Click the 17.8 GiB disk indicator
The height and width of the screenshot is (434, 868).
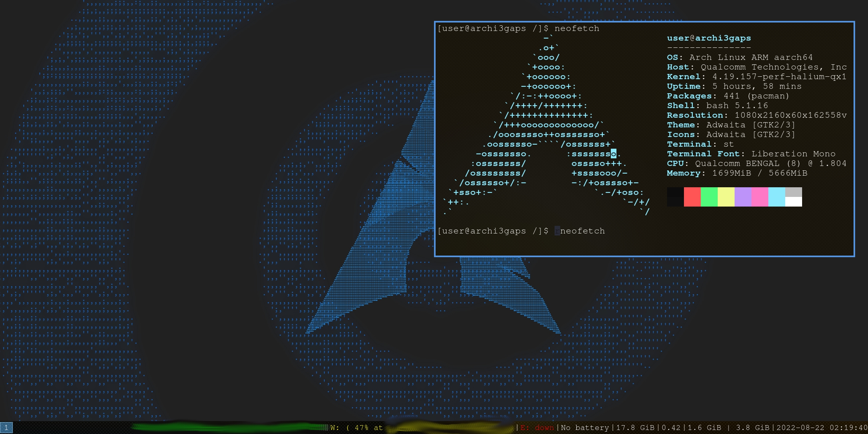(635, 428)
